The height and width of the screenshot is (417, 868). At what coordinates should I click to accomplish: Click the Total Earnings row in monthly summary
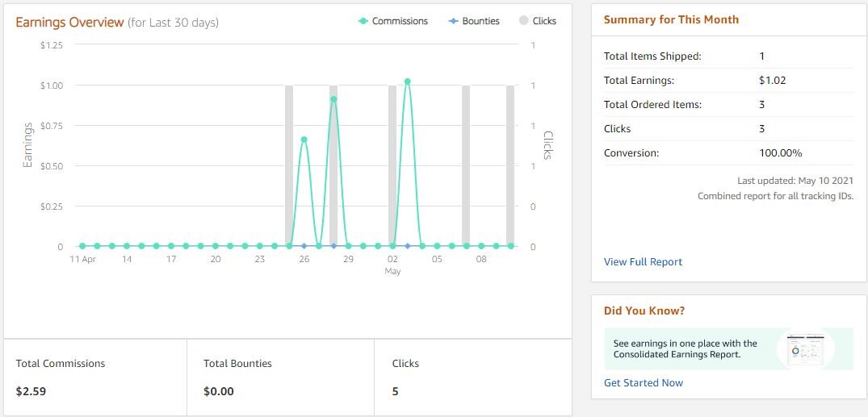pos(728,81)
